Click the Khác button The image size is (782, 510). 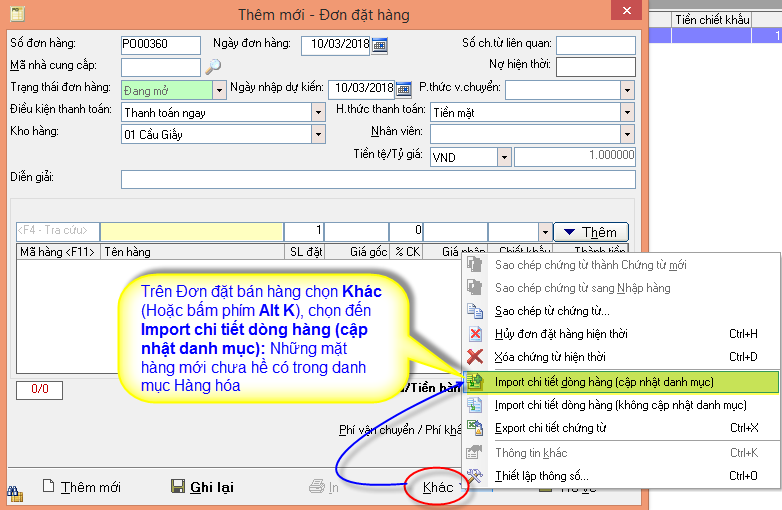(438, 487)
